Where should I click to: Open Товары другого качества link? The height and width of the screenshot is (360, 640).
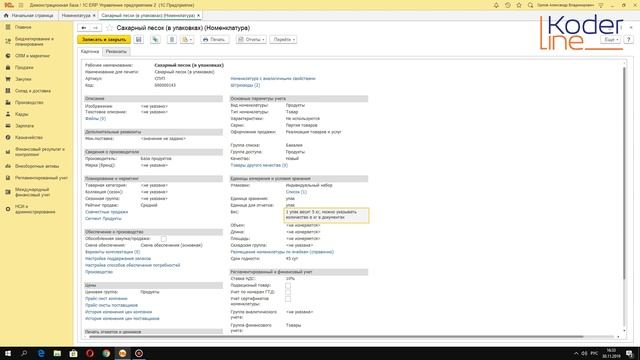(x=259, y=165)
